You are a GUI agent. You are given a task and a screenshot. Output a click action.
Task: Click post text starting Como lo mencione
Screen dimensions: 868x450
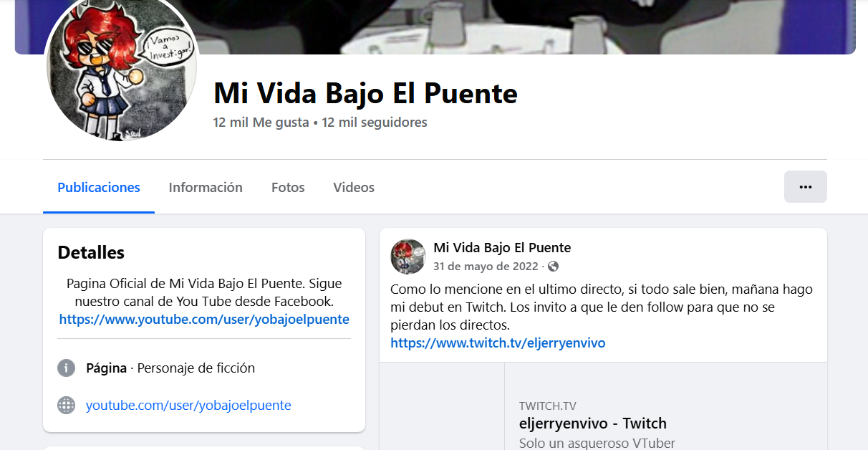602,307
